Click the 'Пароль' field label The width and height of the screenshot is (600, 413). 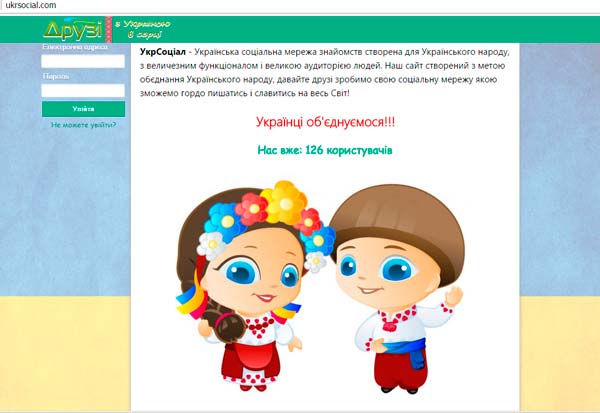click(56, 76)
